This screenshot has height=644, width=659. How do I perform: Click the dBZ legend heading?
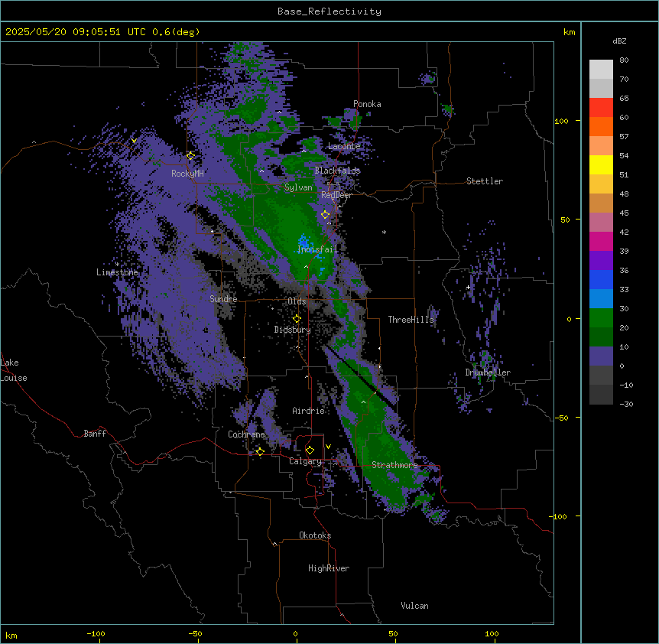(619, 41)
